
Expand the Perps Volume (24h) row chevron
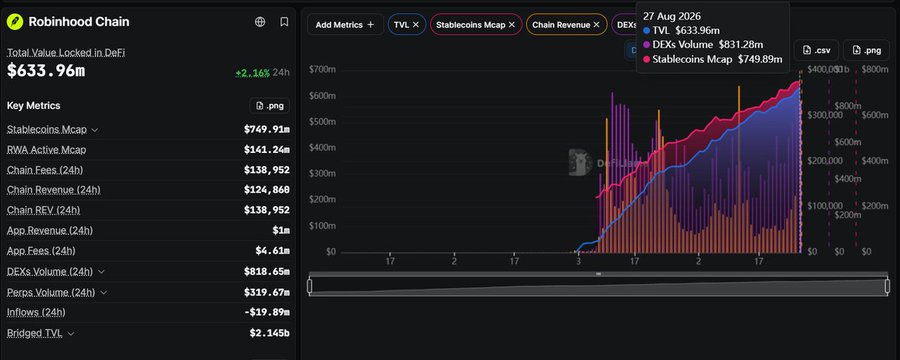tap(103, 292)
